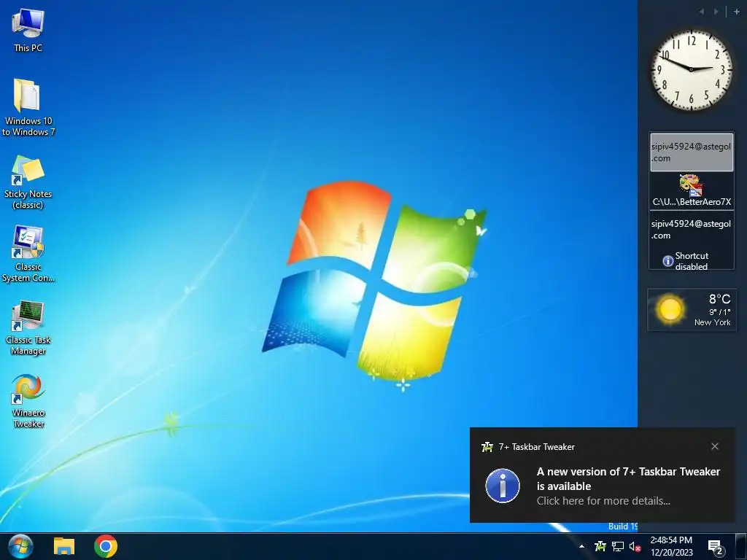The image size is (747, 560).
Task: Click the Show Desktop strip
Action: coord(741,546)
